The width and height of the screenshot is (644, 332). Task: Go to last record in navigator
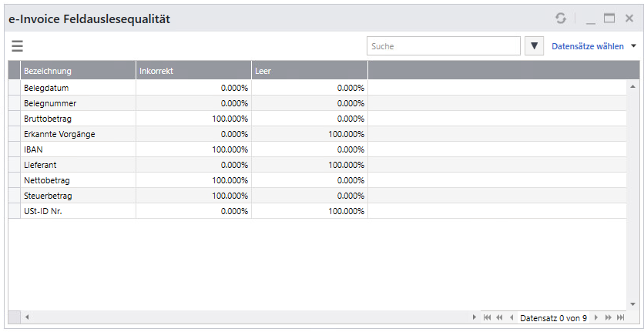620,317
